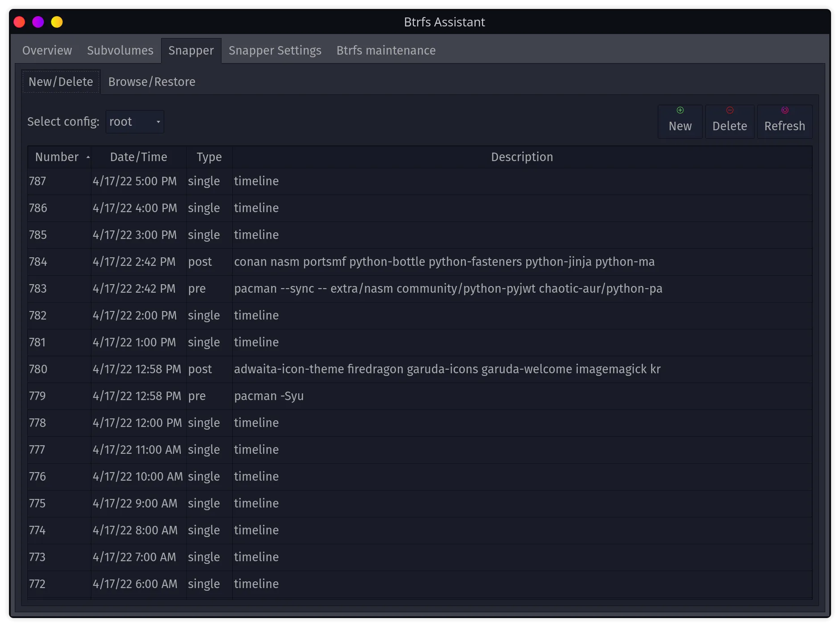This screenshot has width=840, height=627.
Task: Select the adwaita-icon-theme firedragon description row
Action: 522,369
